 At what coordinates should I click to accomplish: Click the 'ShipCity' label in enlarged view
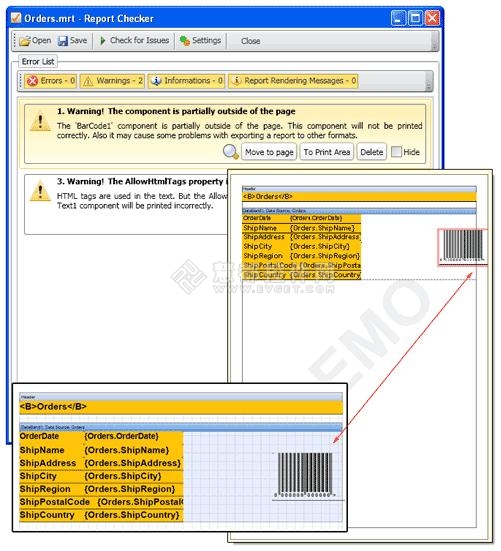pos(38,476)
